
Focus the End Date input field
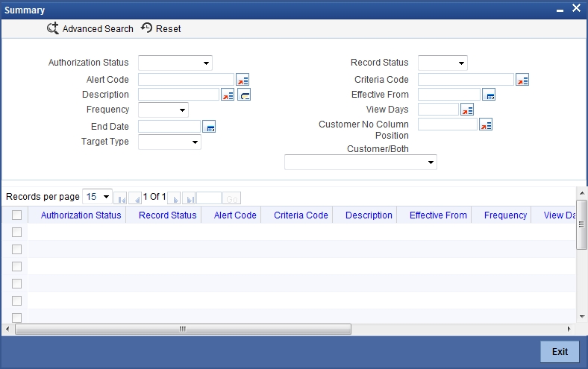[169, 127]
